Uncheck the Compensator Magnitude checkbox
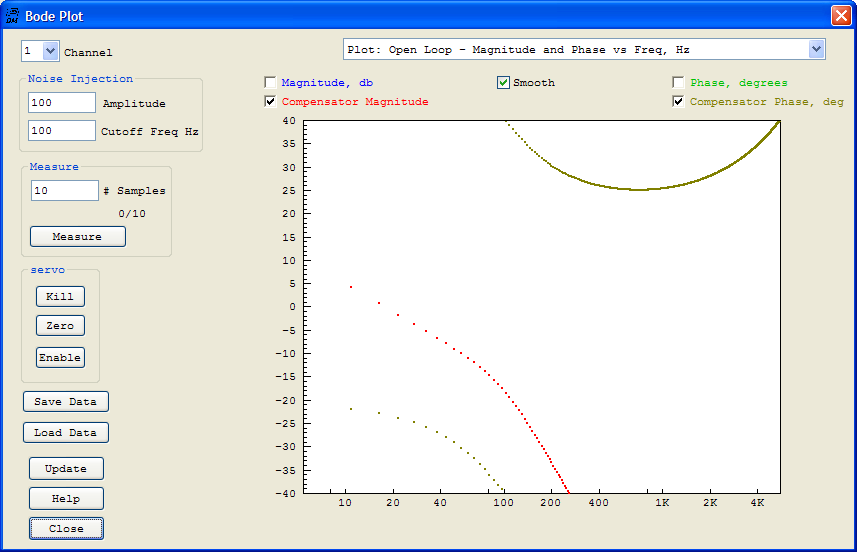Viewport: 857px width, 552px height. pyautogui.click(x=271, y=102)
